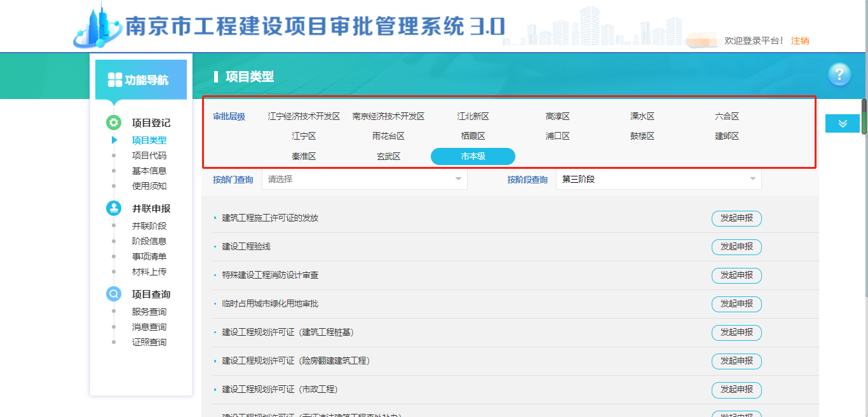Select 江北新区 approval level

(473, 117)
